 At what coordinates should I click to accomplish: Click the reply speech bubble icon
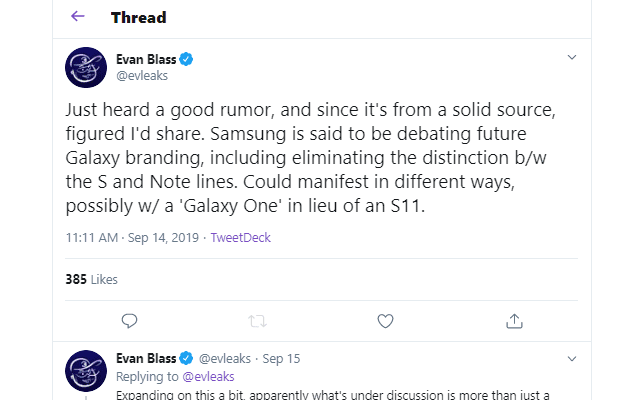(128, 321)
